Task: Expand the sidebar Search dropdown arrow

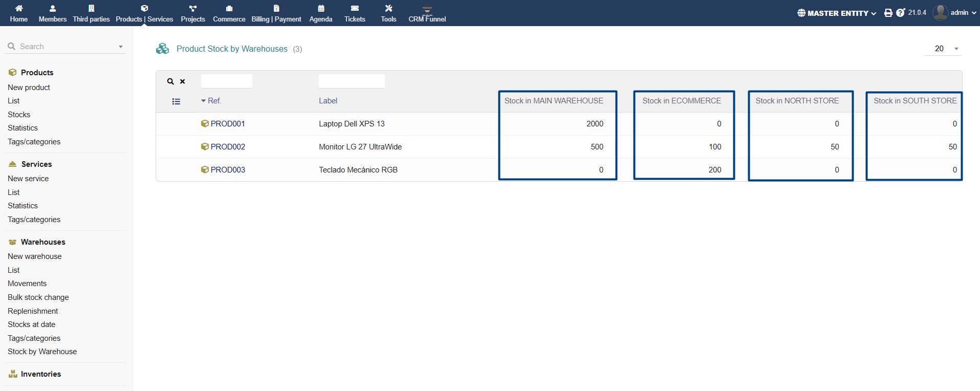Action: pyautogui.click(x=121, y=47)
